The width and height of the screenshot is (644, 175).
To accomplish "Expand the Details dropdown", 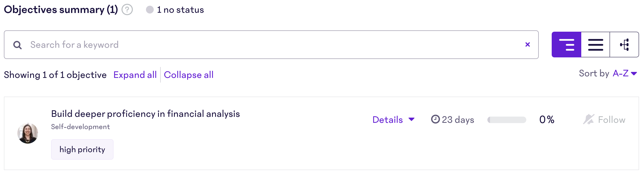I will 394,120.
